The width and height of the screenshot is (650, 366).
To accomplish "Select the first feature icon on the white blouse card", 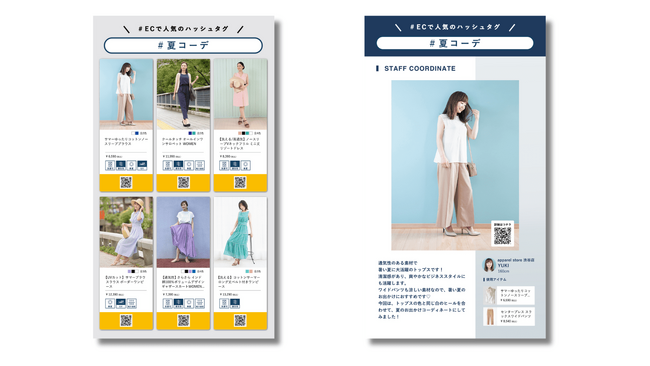I will [110, 165].
